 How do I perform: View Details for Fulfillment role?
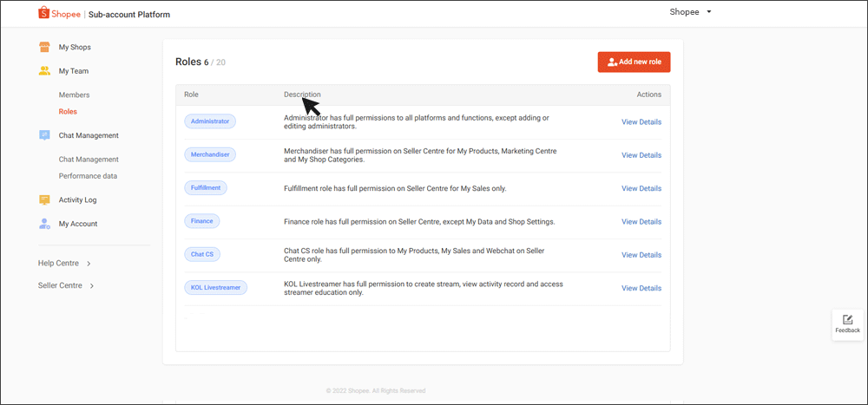point(641,189)
